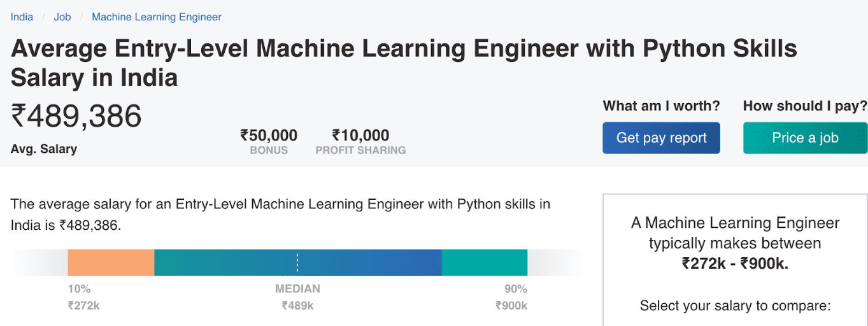The image size is (868, 326).
Task: Click the "How should I pay?" heading
Action: pos(805,106)
